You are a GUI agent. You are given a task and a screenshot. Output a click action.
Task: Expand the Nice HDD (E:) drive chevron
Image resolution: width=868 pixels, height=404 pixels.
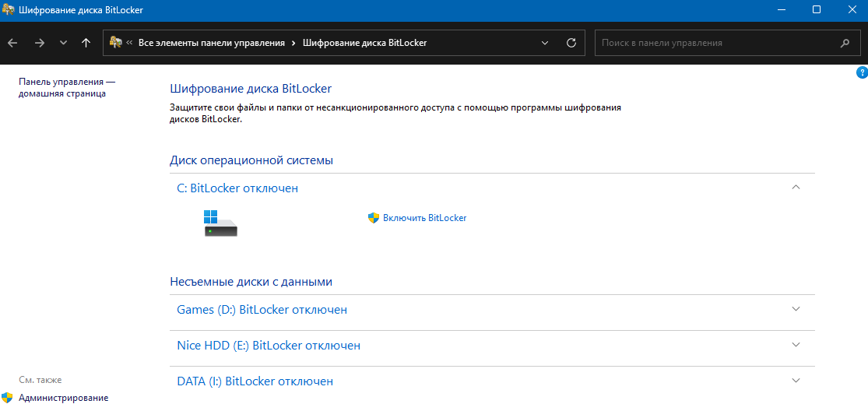pyautogui.click(x=796, y=344)
